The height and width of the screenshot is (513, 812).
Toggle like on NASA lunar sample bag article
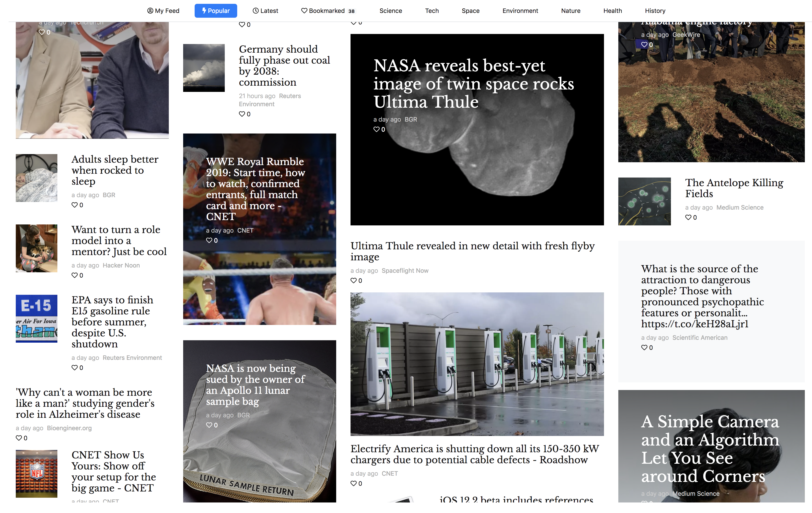(209, 425)
